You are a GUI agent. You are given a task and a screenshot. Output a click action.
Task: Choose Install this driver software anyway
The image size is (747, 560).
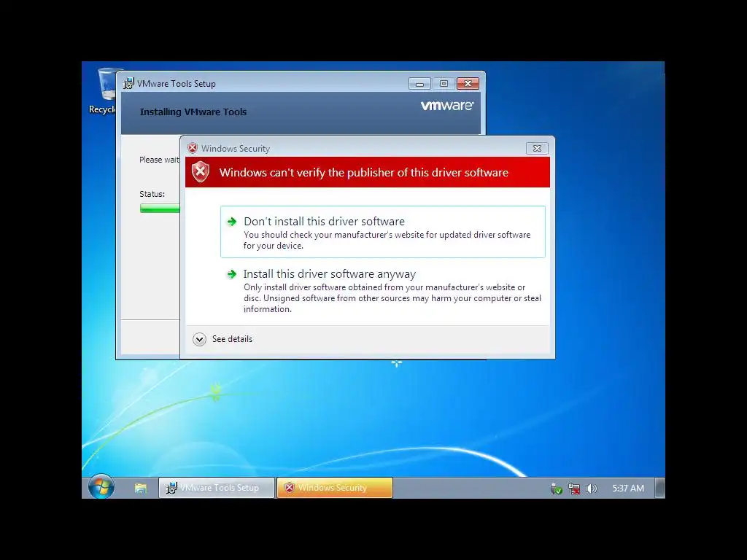coord(382,291)
